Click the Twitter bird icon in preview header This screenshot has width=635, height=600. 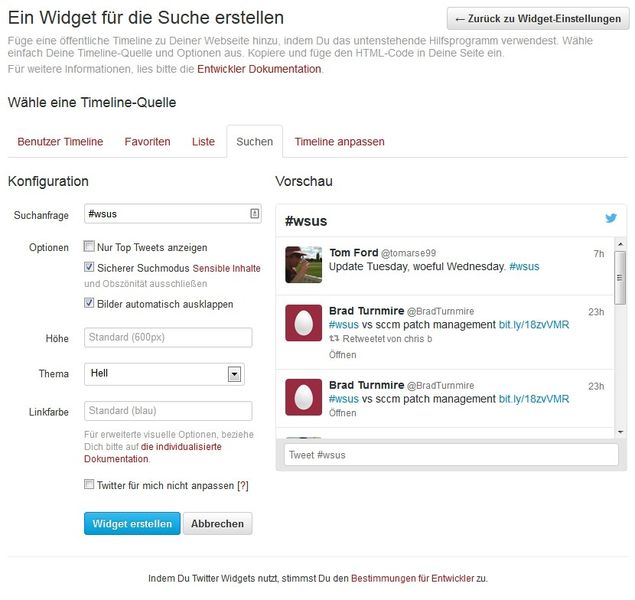(611, 218)
